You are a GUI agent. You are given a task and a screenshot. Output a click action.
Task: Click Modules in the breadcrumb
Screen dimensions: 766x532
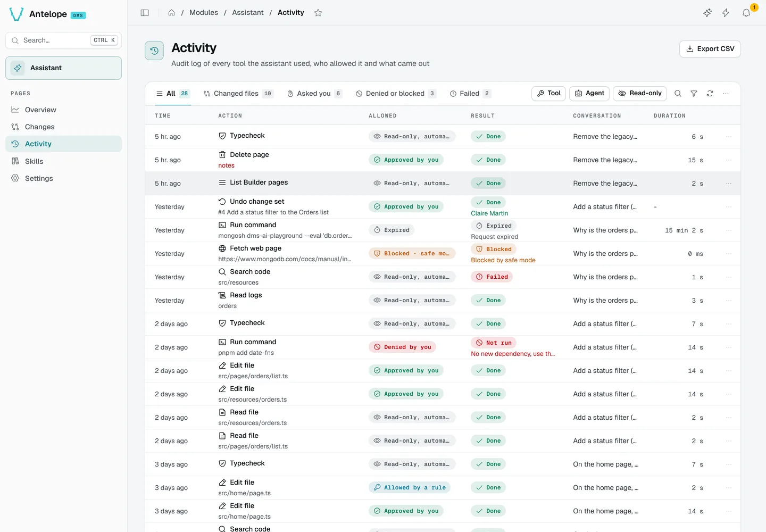204,13
